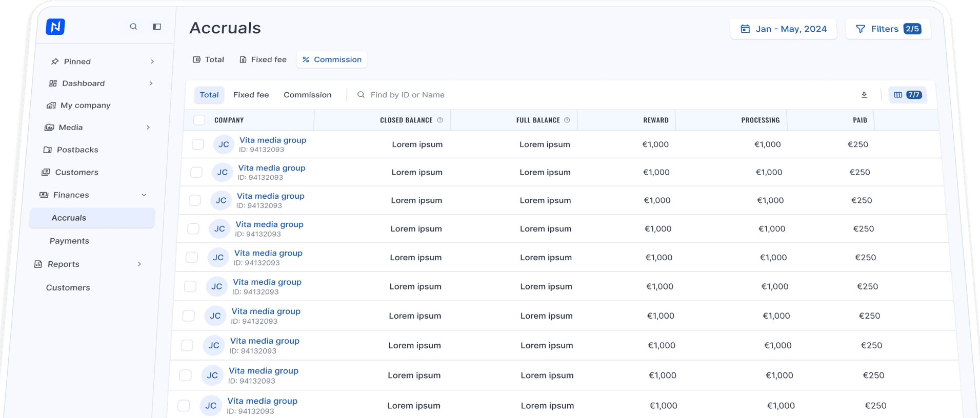Open Postbacks from the sidebar
The image size is (980, 418).
77,150
